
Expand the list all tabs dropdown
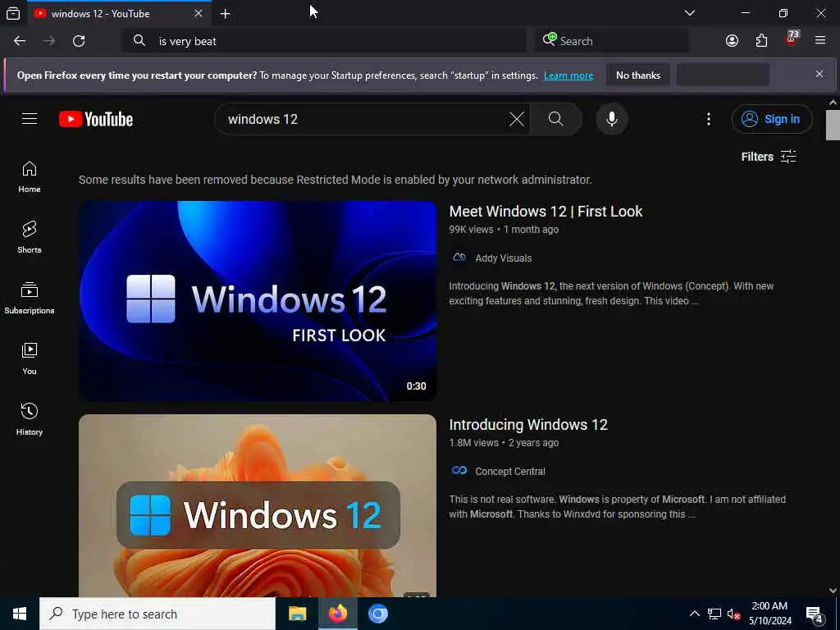click(x=689, y=13)
